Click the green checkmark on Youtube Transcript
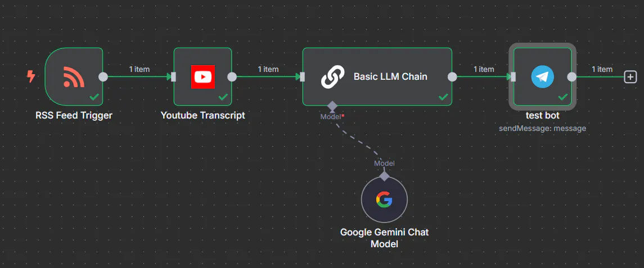644x268 pixels. (223, 97)
